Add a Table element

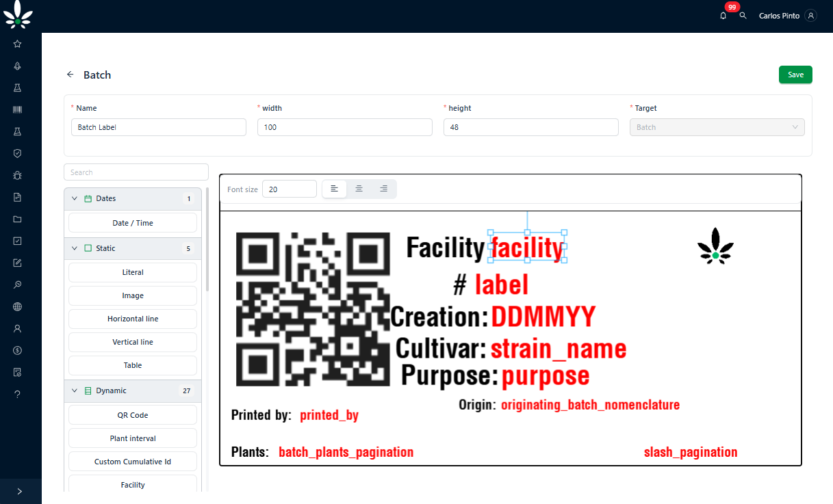click(133, 365)
